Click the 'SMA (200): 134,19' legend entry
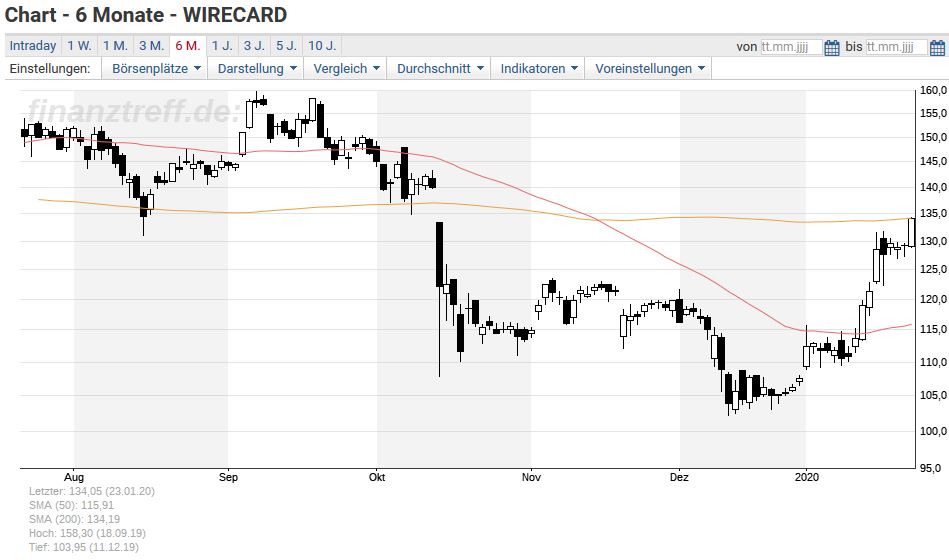The height and width of the screenshot is (560, 949). pos(74,519)
